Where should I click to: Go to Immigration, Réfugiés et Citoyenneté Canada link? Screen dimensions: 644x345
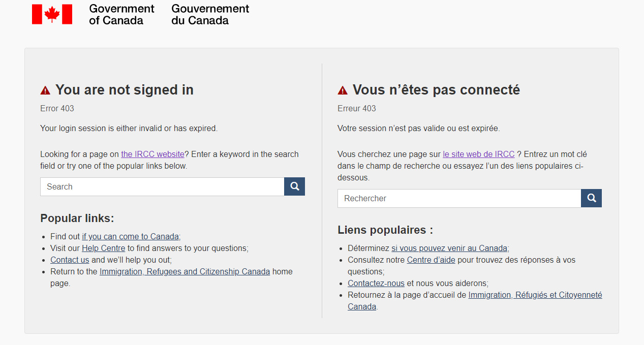535,295
